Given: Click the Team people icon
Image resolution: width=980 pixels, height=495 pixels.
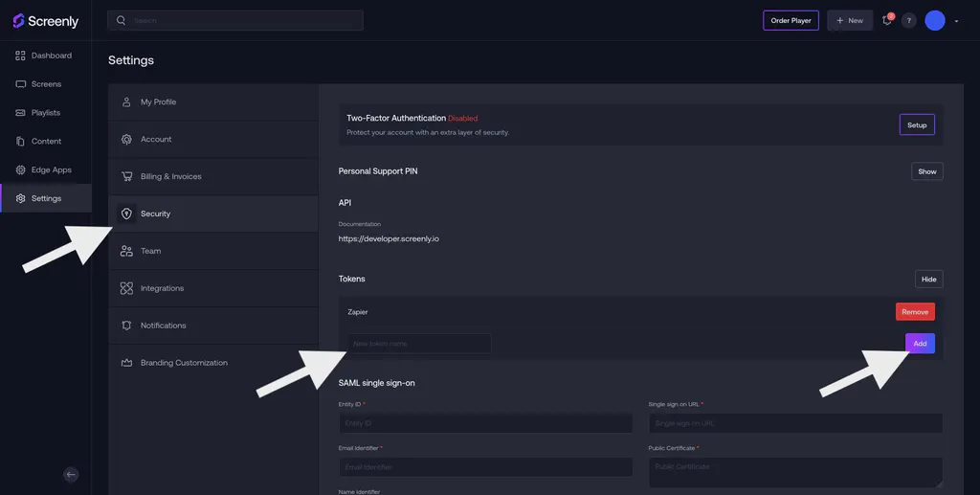Looking at the screenshot, I should click(x=127, y=251).
